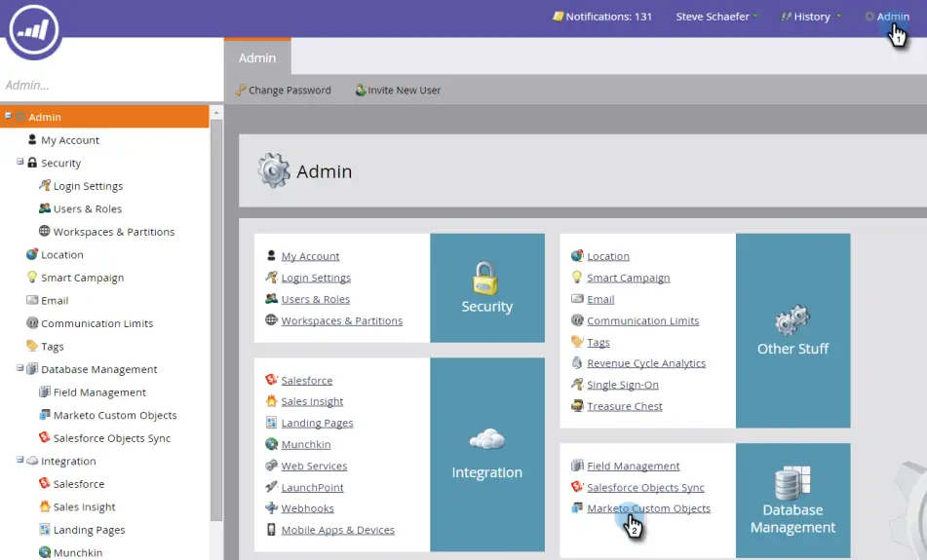Open the Single Sign-On link
Image resolution: width=927 pixels, height=560 pixels.
[x=623, y=385]
